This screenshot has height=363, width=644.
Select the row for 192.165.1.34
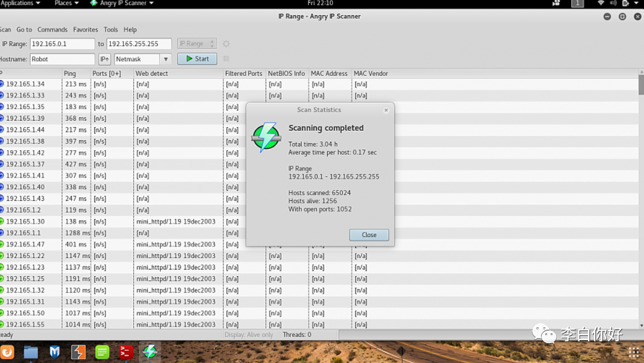(319, 84)
